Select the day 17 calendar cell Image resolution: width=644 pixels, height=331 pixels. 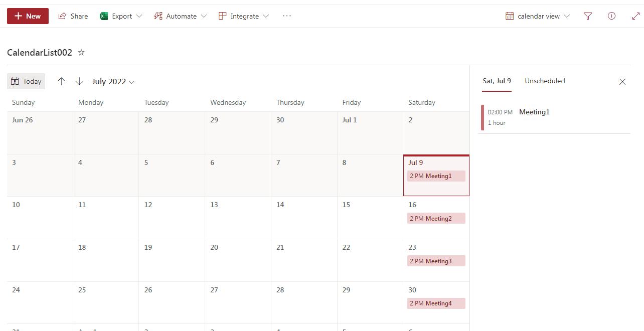[40, 260]
